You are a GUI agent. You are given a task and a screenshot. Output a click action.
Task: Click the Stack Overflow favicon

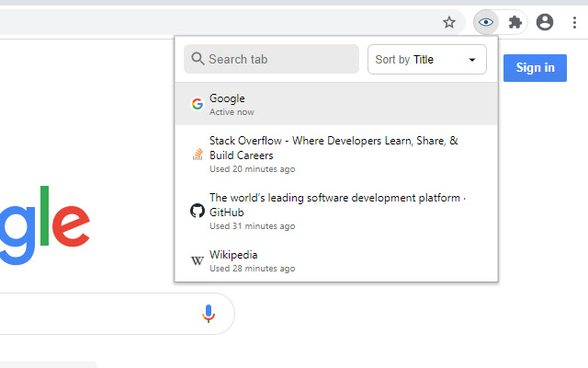(198, 154)
